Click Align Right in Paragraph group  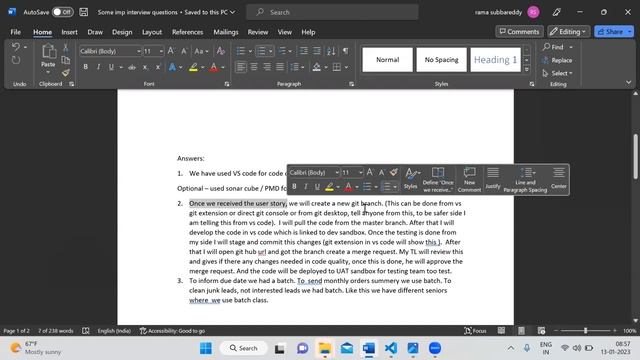[267, 67]
